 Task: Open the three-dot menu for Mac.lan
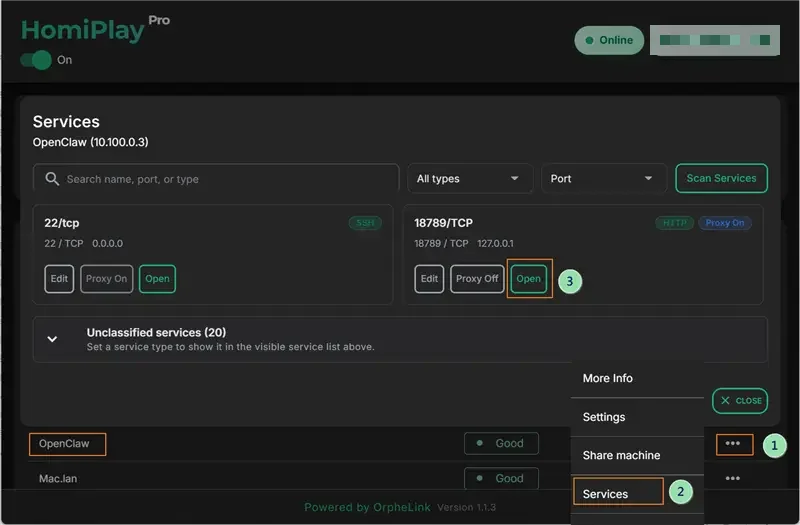pyautogui.click(x=733, y=479)
